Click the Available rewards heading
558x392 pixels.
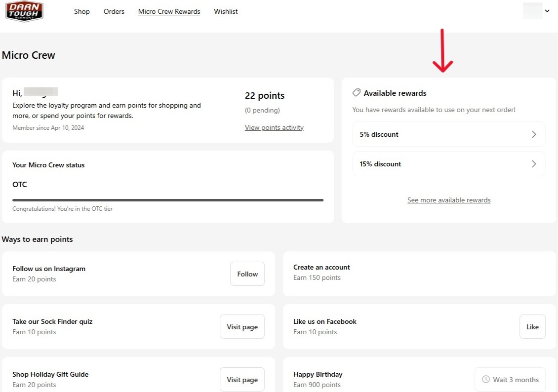tap(395, 93)
